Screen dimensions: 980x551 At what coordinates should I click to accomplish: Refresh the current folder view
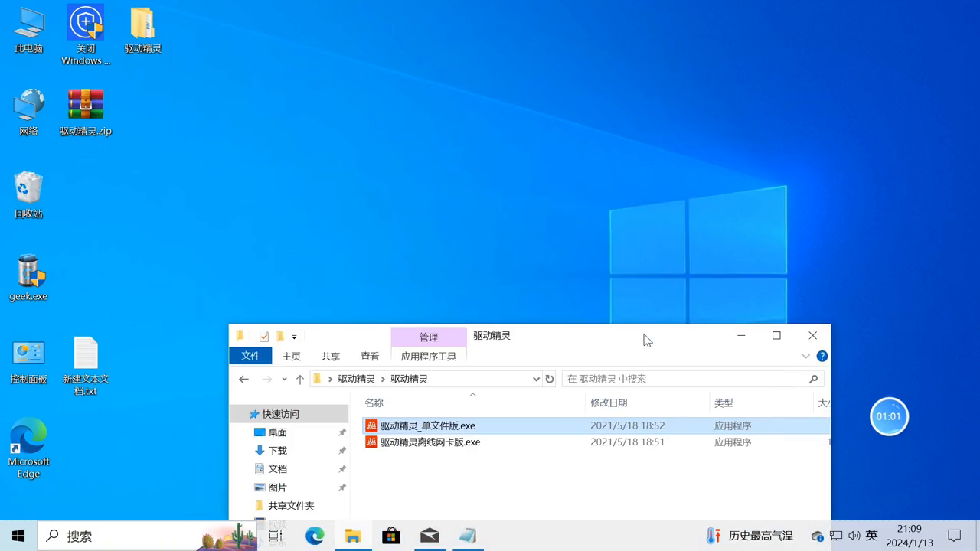(x=549, y=379)
